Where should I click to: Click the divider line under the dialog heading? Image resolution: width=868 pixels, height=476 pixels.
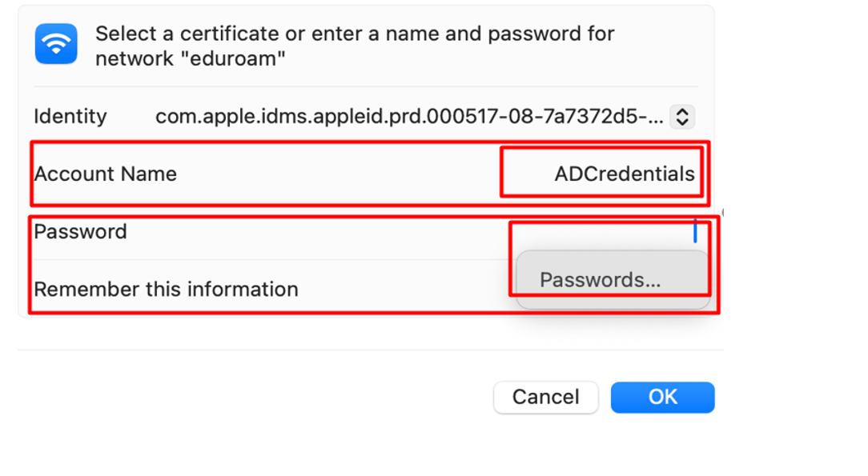pyautogui.click(x=365, y=86)
